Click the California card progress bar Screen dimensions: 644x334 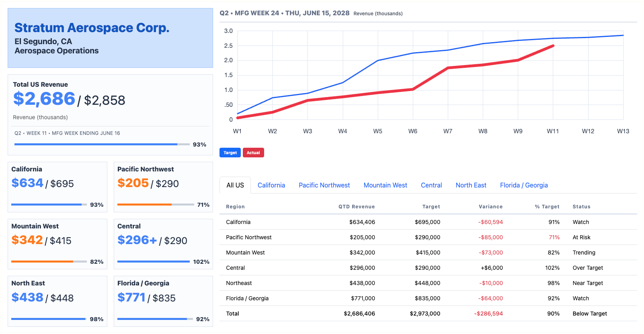(49, 205)
